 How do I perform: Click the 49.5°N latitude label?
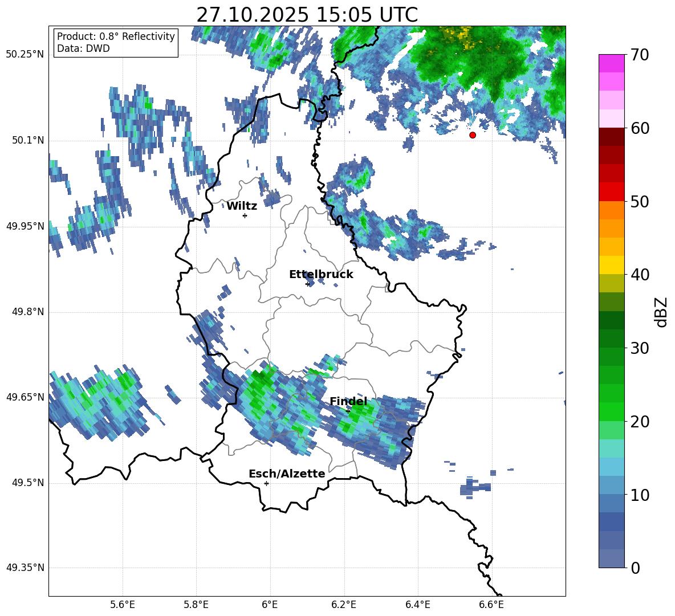tap(28, 483)
